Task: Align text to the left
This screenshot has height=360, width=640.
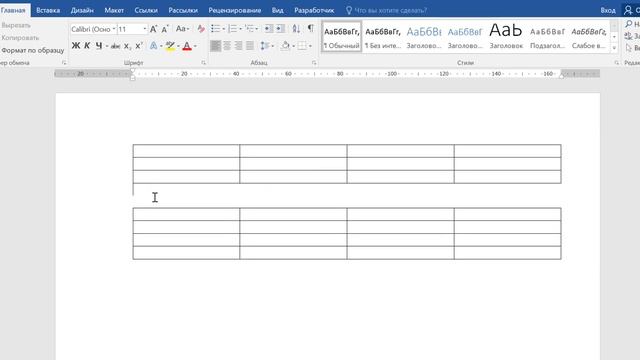Action: (215, 46)
